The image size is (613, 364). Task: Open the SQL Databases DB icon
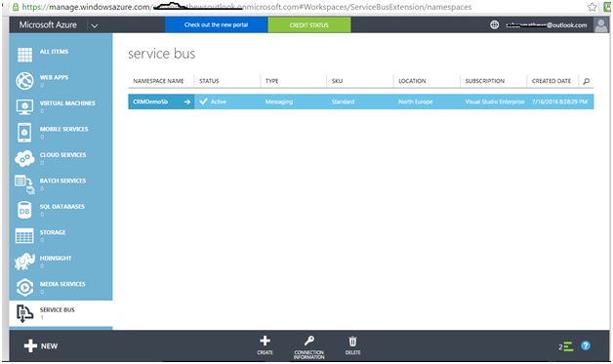coord(24,210)
